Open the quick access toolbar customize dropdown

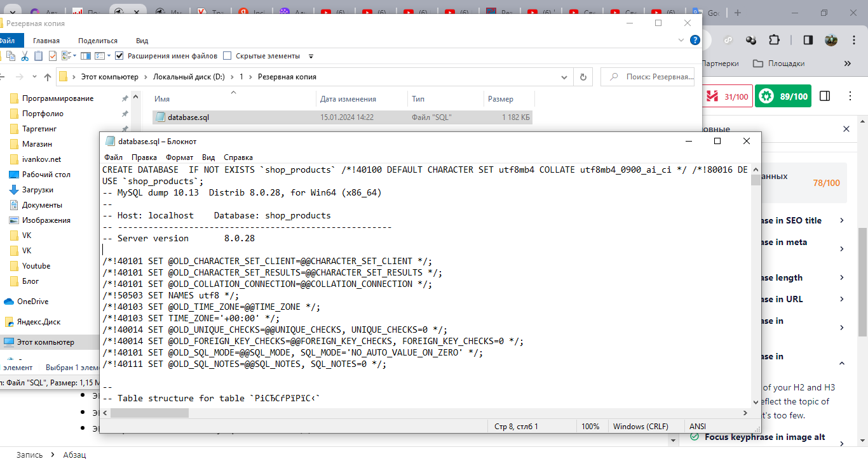311,57
